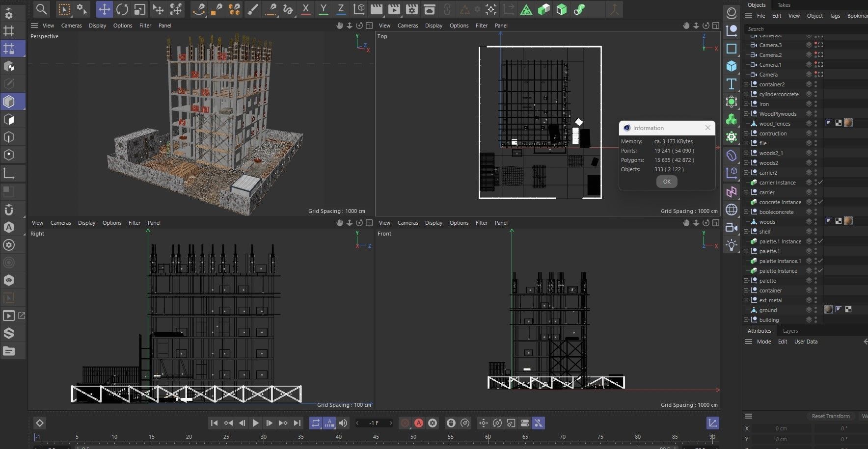Screen dimensions: 868x449
Task: Toggle enable checkmark of carrier Instance
Action: (820, 182)
